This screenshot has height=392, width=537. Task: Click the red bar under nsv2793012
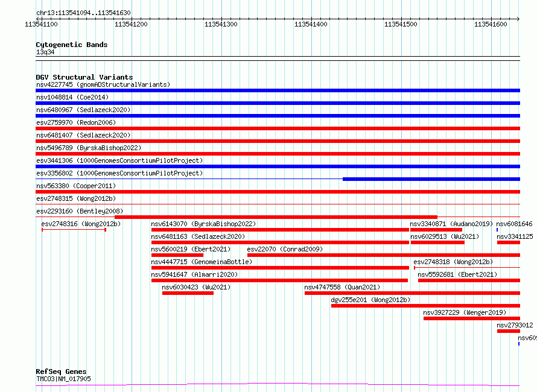click(509, 331)
